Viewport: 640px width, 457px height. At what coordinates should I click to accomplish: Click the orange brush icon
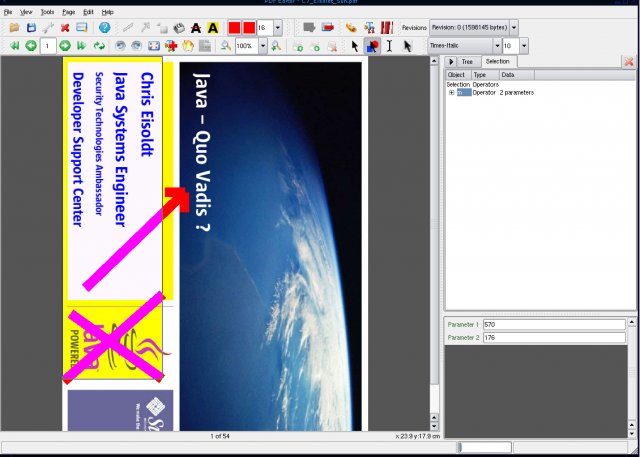coord(351,28)
